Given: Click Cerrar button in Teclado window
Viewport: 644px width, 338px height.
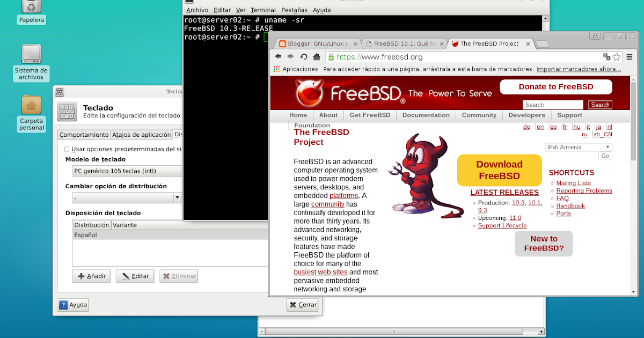Looking at the screenshot, I should 303,305.
